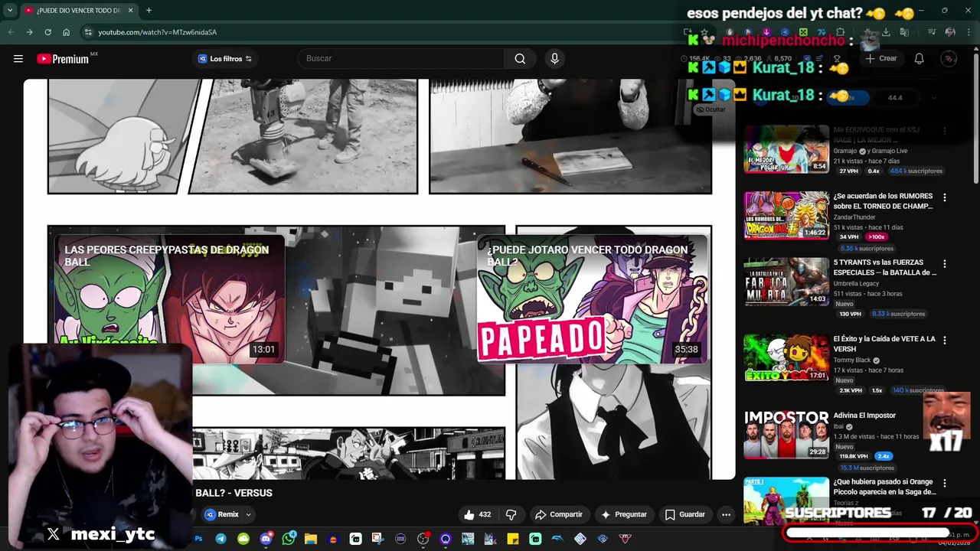Click the Crear button
980x551 pixels.
click(881, 59)
